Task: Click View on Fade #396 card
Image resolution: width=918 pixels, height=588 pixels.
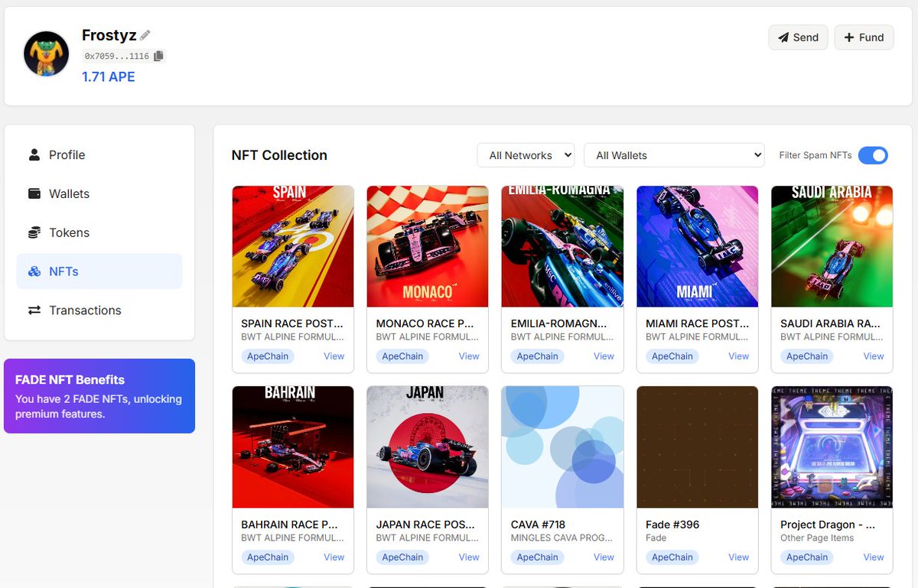Action: [x=738, y=557]
